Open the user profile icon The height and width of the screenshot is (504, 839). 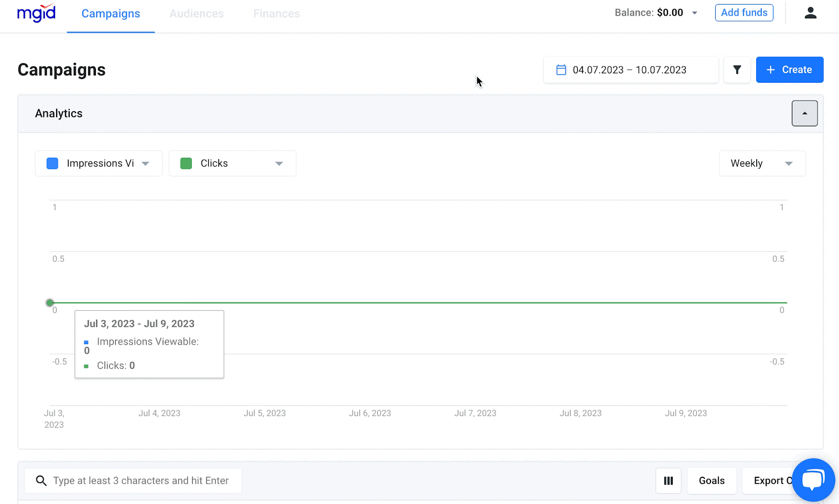pyautogui.click(x=810, y=13)
